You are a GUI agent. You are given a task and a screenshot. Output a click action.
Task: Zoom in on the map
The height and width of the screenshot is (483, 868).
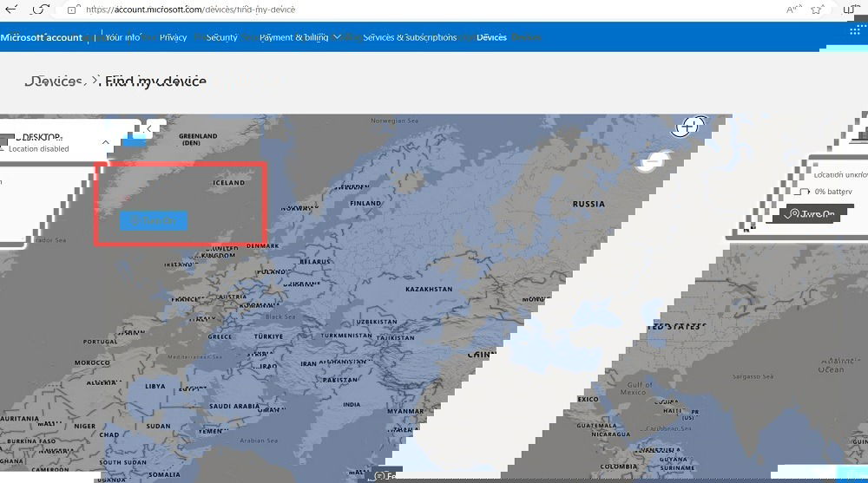688,126
